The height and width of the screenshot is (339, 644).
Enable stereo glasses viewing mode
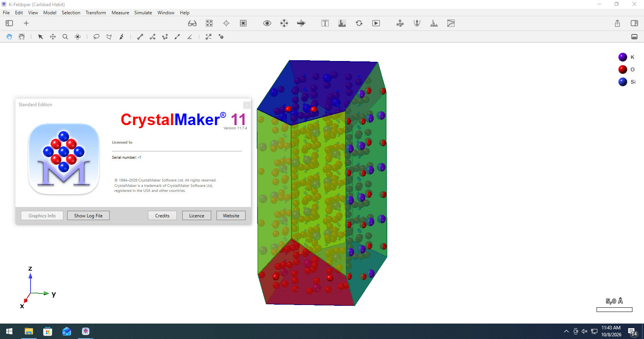click(x=192, y=23)
